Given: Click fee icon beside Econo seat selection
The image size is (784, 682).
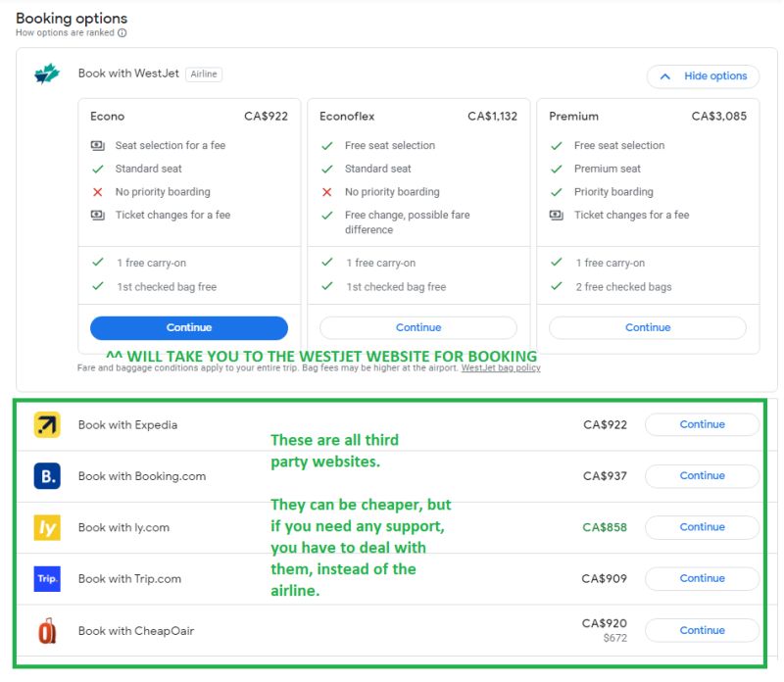Looking at the screenshot, I should point(97,145).
